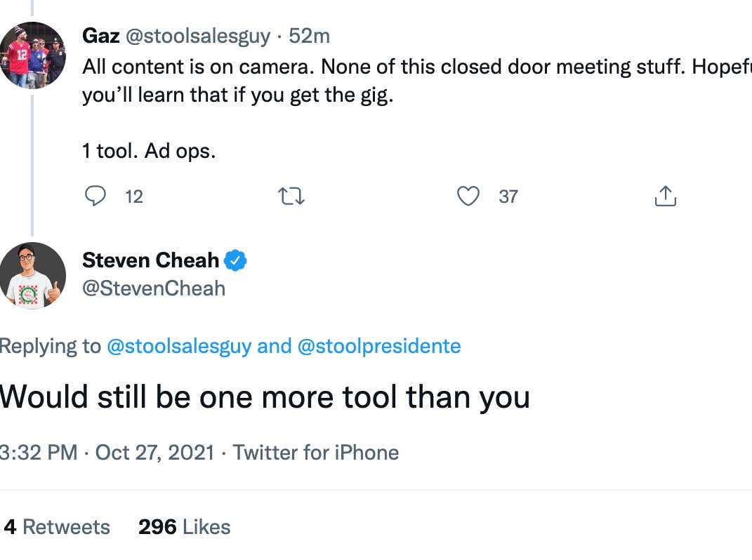The height and width of the screenshot is (560, 752).
Task: Click the retweet icon on Gaz's tweet
Action: pyautogui.click(x=291, y=196)
